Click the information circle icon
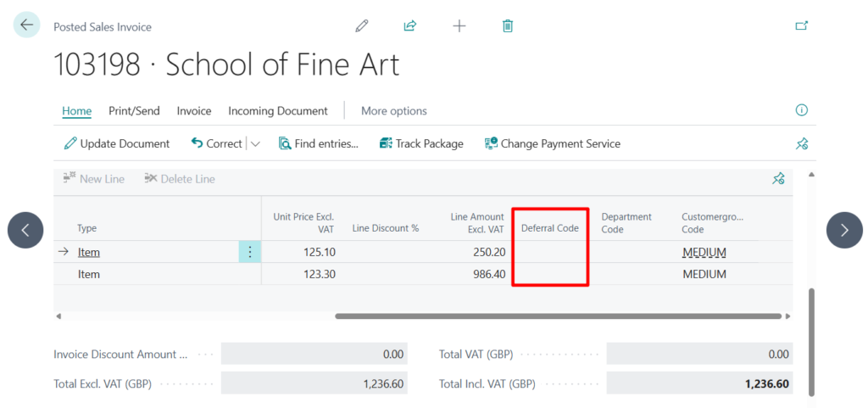Screen dimensions: 868x408 click(801, 110)
